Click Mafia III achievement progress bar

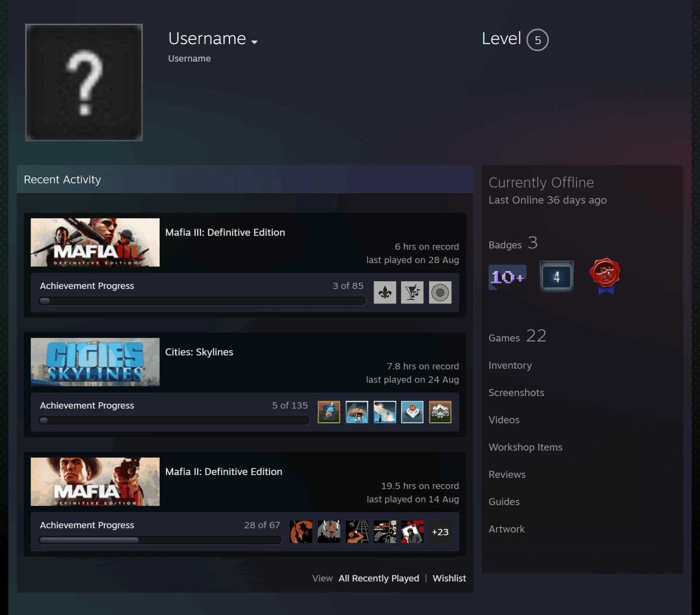point(202,301)
